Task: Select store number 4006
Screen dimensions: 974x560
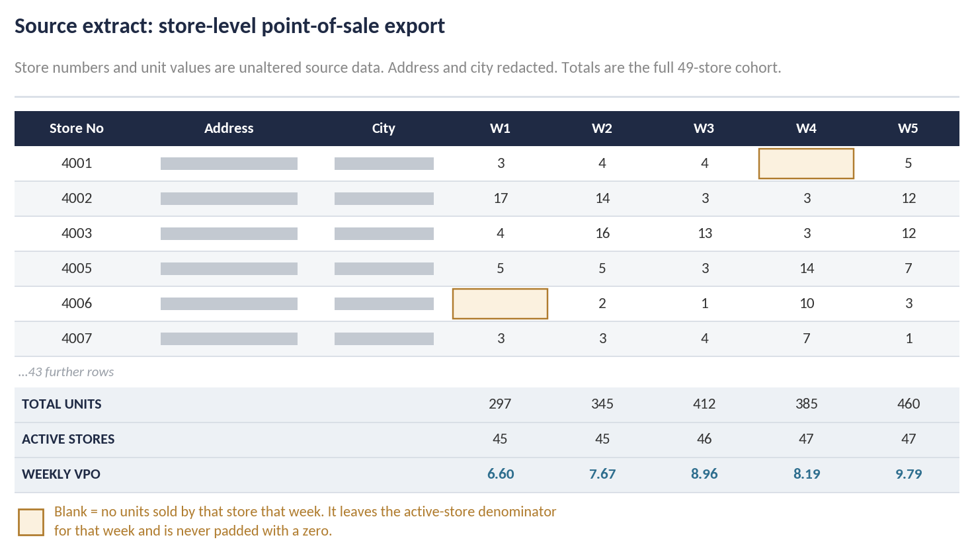Action: point(77,303)
